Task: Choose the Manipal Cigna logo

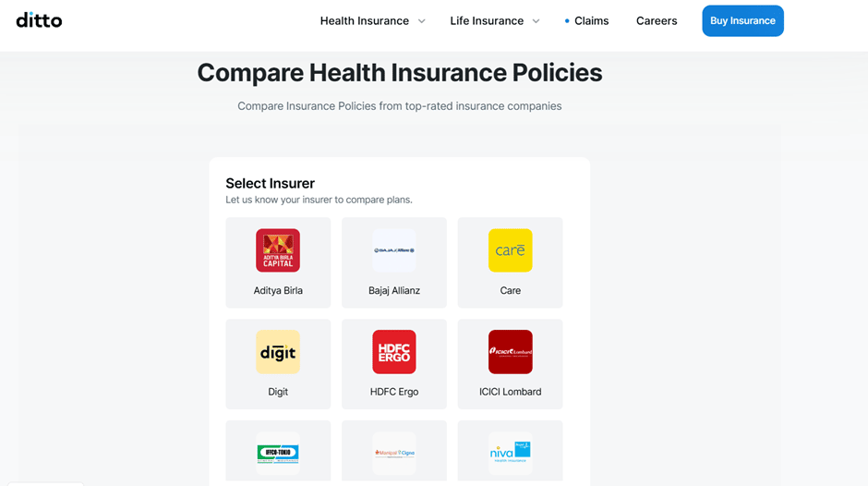Action: click(x=394, y=453)
